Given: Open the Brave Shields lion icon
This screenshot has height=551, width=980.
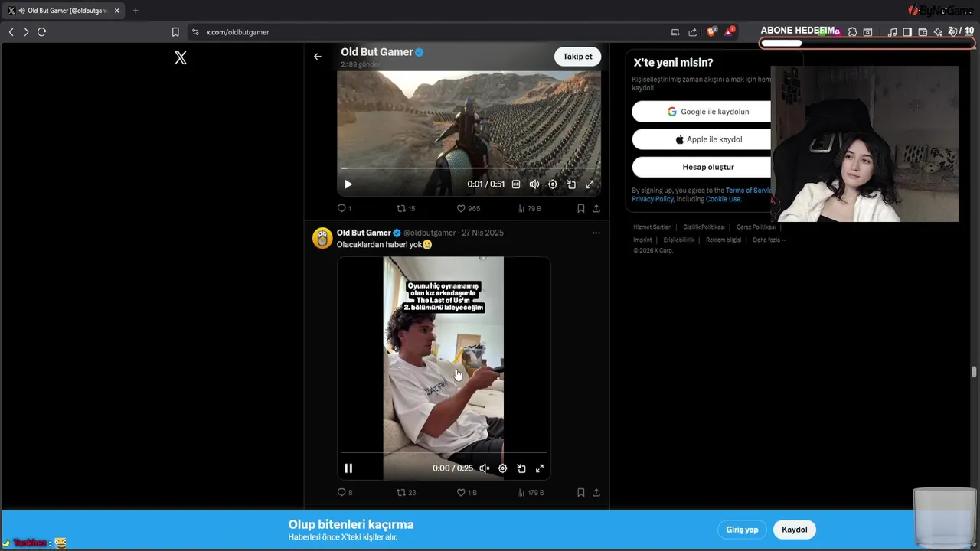Looking at the screenshot, I should coord(711,32).
